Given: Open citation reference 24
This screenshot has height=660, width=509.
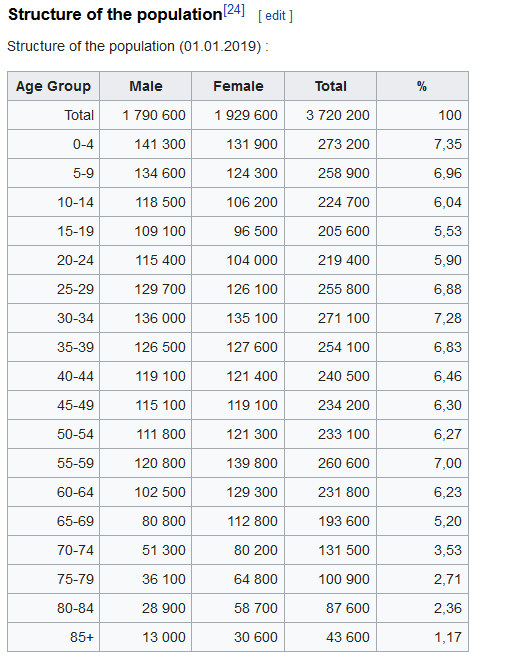Looking at the screenshot, I should click(x=234, y=10).
